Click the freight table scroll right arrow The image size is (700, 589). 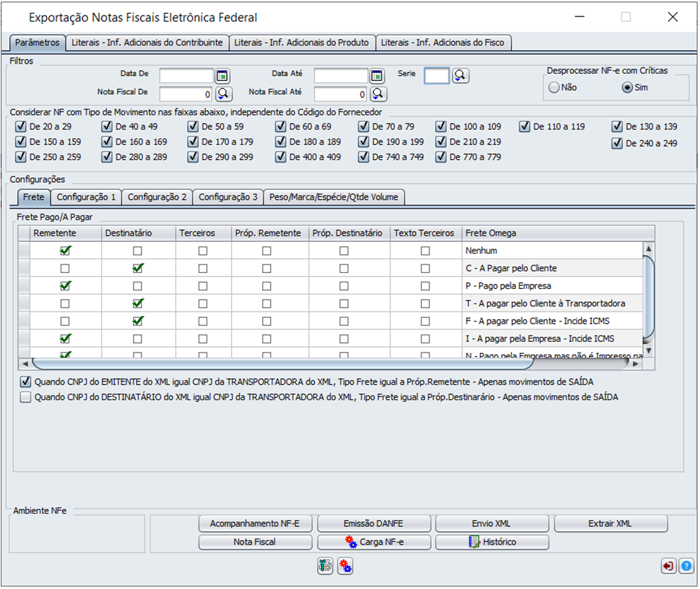tap(635, 364)
